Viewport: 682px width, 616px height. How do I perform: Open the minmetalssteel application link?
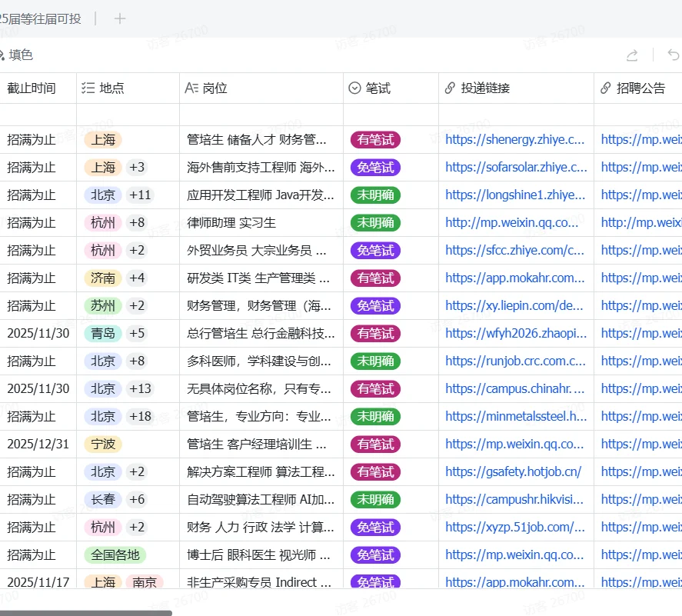click(x=516, y=417)
